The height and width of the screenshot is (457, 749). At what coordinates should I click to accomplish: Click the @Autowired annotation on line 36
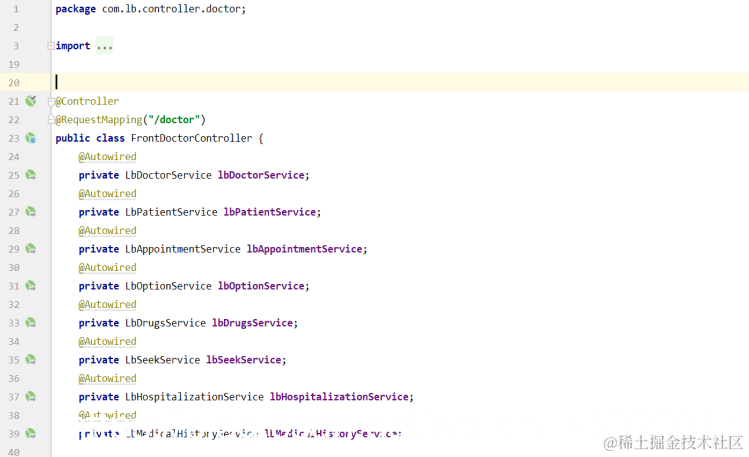[107, 378]
